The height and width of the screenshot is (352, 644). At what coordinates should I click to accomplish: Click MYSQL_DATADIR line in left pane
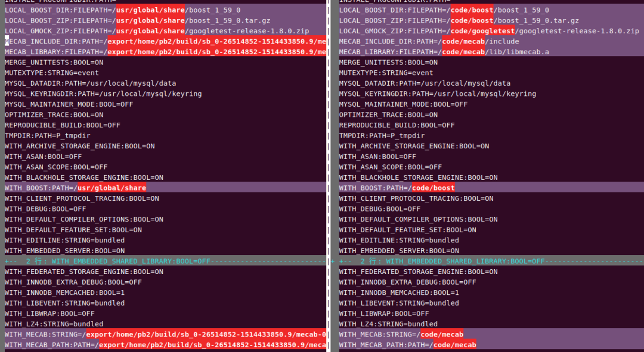click(91, 83)
